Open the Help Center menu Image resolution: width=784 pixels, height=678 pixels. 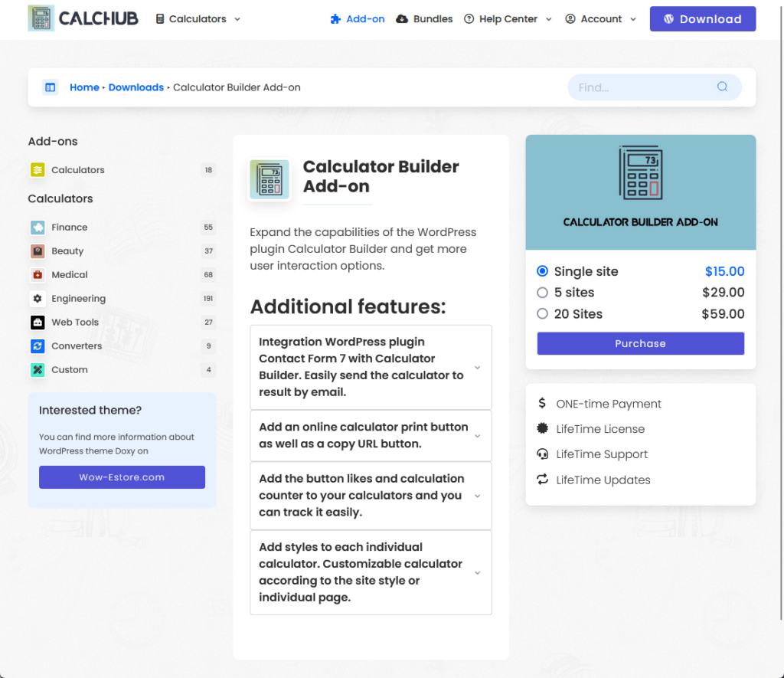[x=508, y=19]
